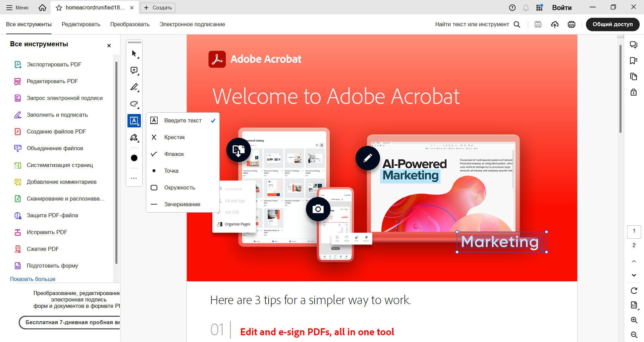Open the 'Меню' hamburger menu
This screenshot has height=342, width=644.
pyautogui.click(x=17, y=8)
